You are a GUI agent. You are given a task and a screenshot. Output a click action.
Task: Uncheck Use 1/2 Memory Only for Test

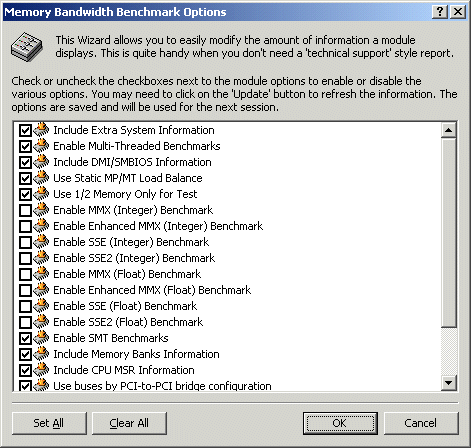[x=25, y=194]
